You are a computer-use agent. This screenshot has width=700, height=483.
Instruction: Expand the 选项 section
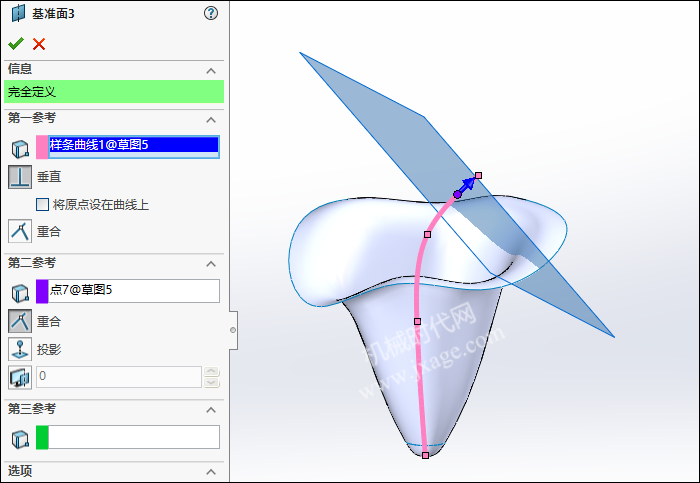(x=211, y=472)
